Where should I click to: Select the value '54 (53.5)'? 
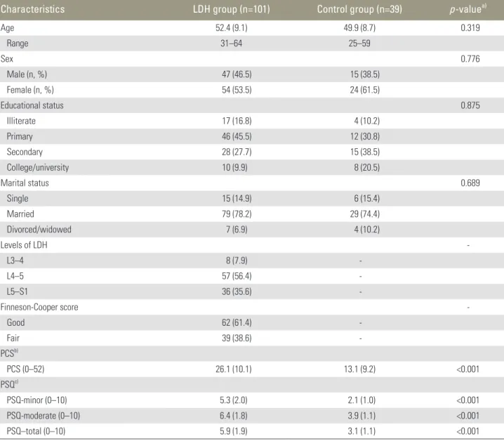(x=237, y=90)
